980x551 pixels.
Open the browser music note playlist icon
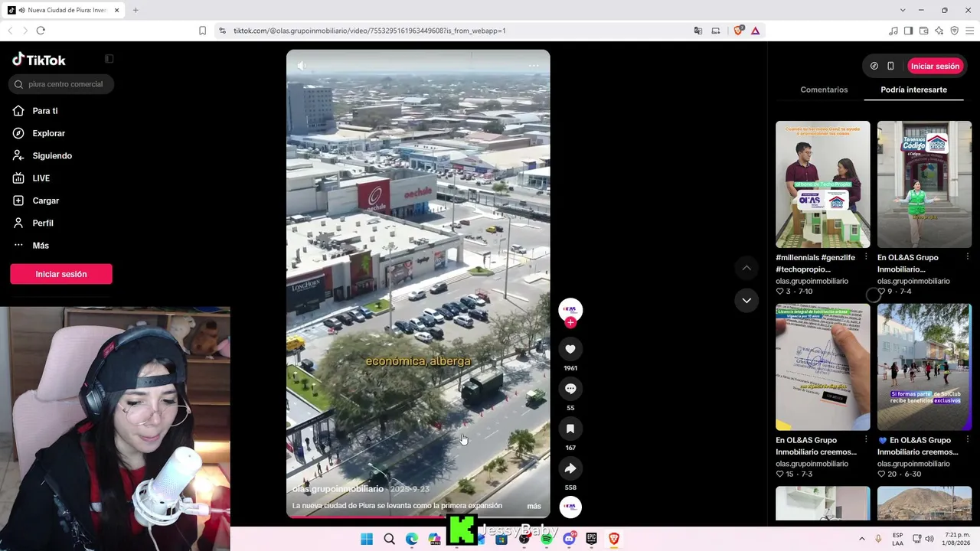[x=893, y=31]
